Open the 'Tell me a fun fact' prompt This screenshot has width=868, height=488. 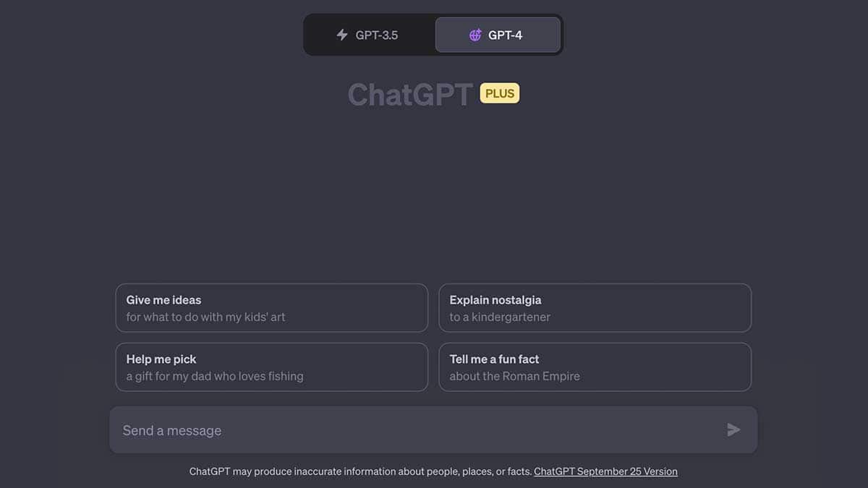[595, 367]
